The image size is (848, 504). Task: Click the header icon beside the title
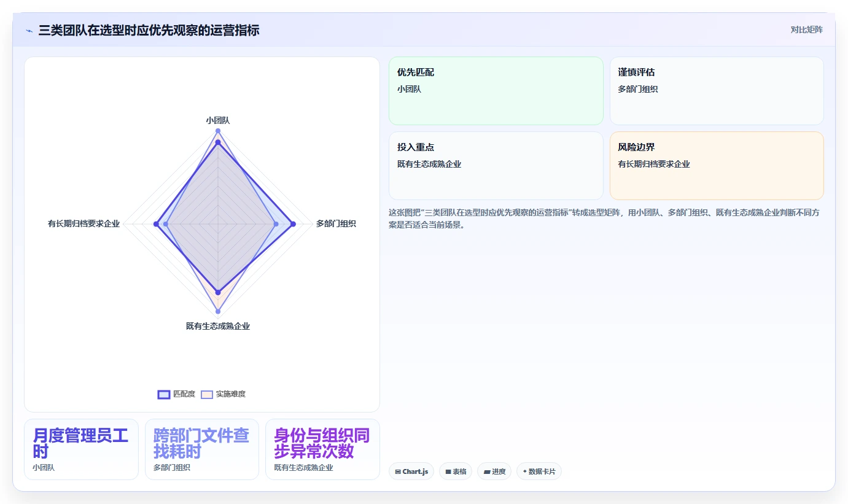point(29,30)
